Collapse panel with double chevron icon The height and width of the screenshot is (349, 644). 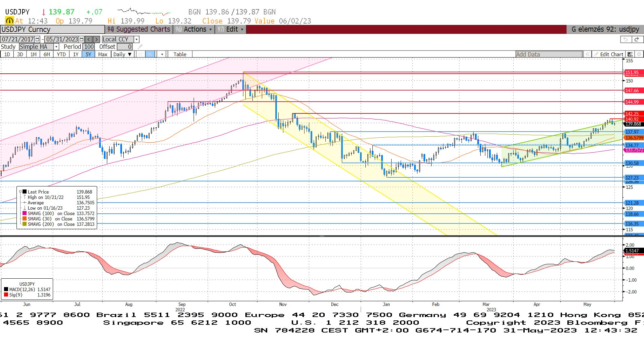pos(587,54)
